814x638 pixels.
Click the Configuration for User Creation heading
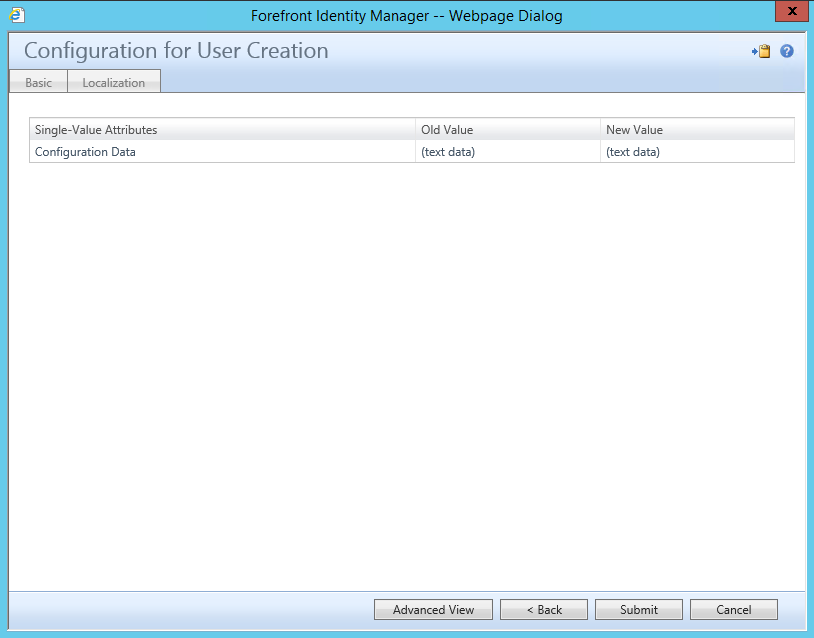[x=176, y=51]
